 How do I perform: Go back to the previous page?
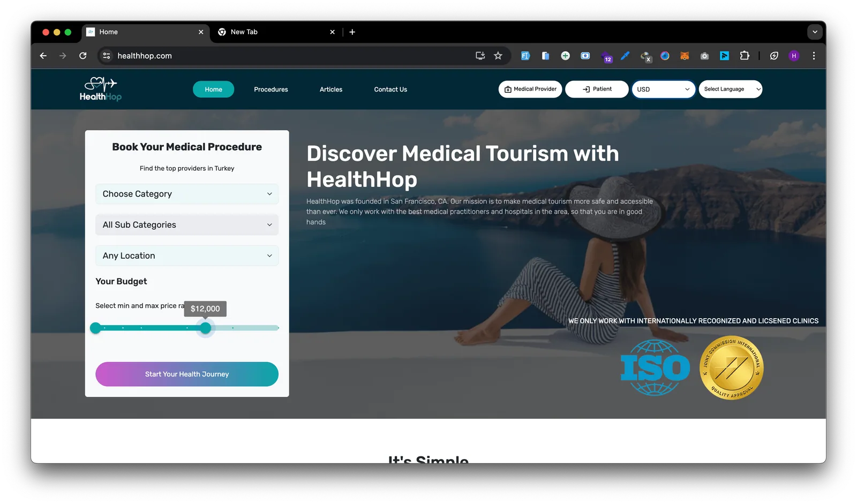(x=43, y=56)
